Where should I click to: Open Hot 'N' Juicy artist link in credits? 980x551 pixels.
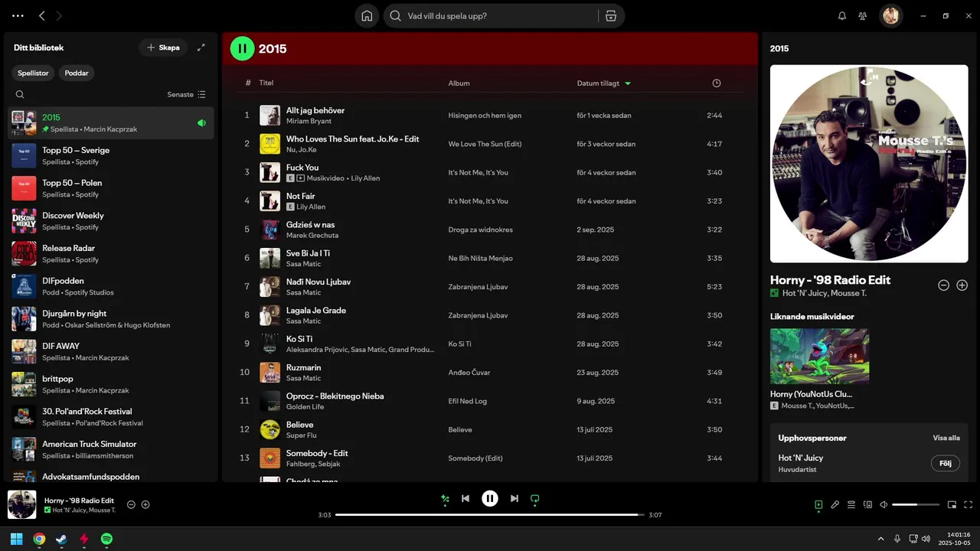pos(800,458)
